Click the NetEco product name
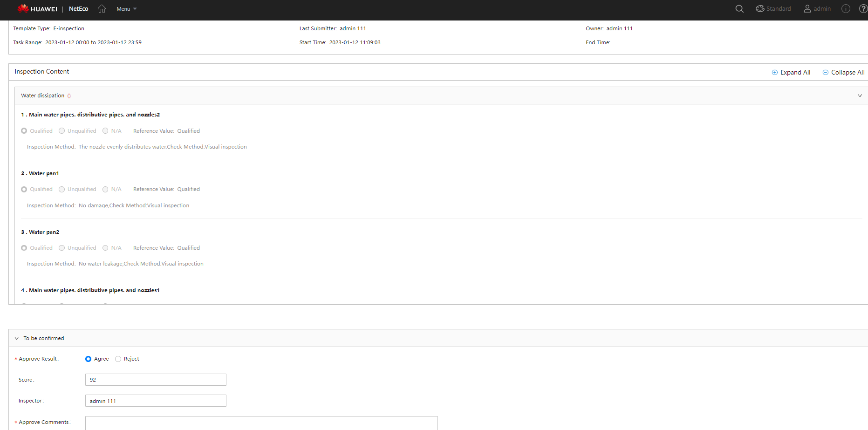 click(x=78, y=9)
